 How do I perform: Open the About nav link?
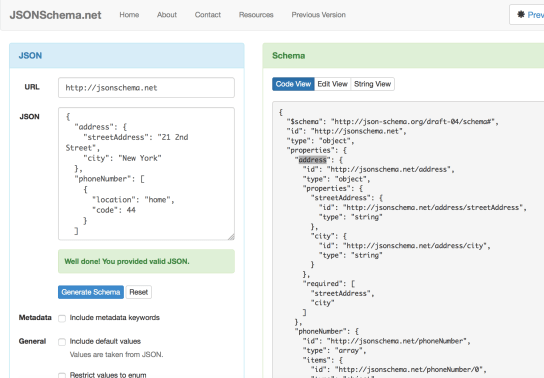point(167,15)
